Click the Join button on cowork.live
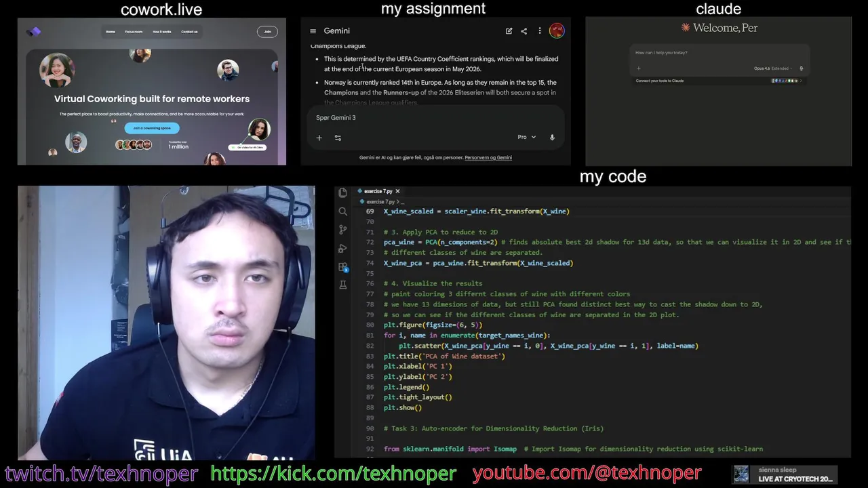Image resolution: width=868 pixels, height=488 pixels. (267, 31)
